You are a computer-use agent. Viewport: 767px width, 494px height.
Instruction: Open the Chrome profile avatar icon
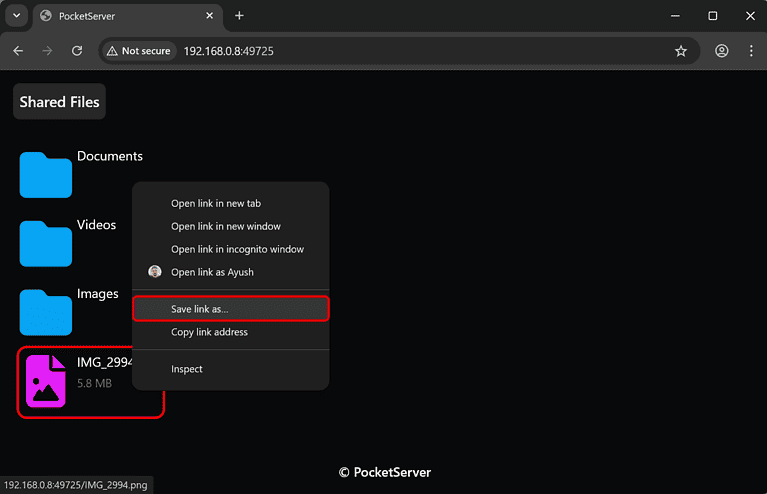coord(722,51)
